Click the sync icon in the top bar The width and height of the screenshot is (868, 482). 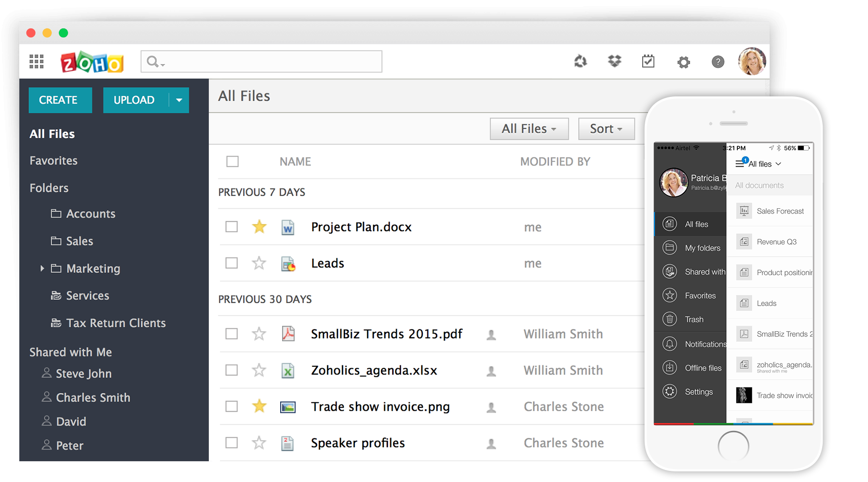581,61
